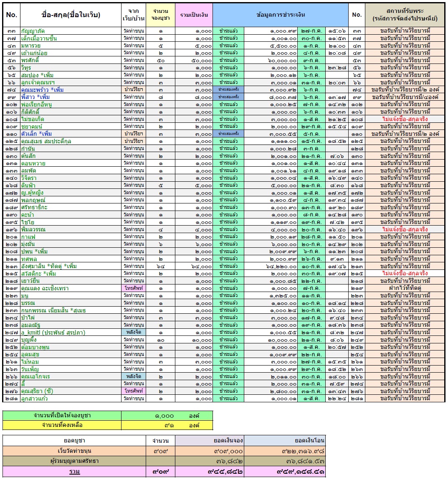This screenshot has width=448, height=480.
Task: Select 'พลังจิต' cell in คุณเอโกจเร row
Action: (134, 376)
